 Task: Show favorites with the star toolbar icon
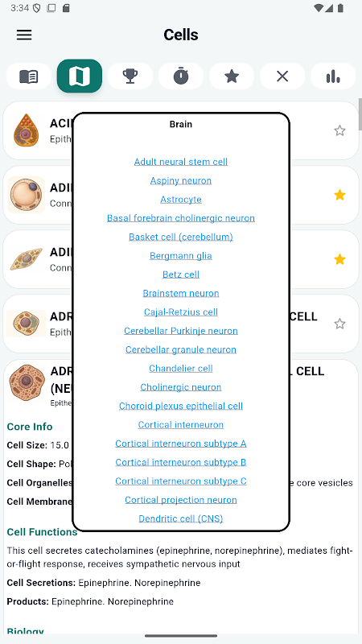tap(232, 76)
